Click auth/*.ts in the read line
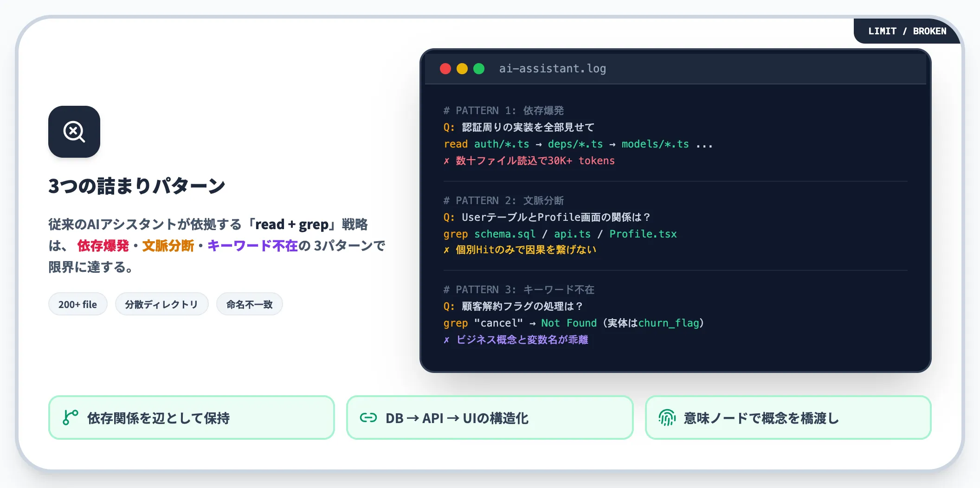 [x=501, y=144]
